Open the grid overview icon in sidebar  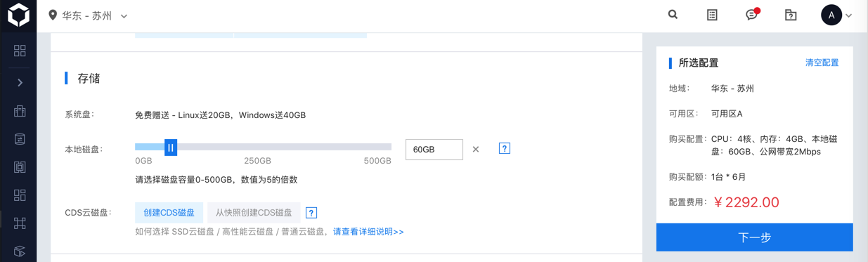tap(20, 51)
